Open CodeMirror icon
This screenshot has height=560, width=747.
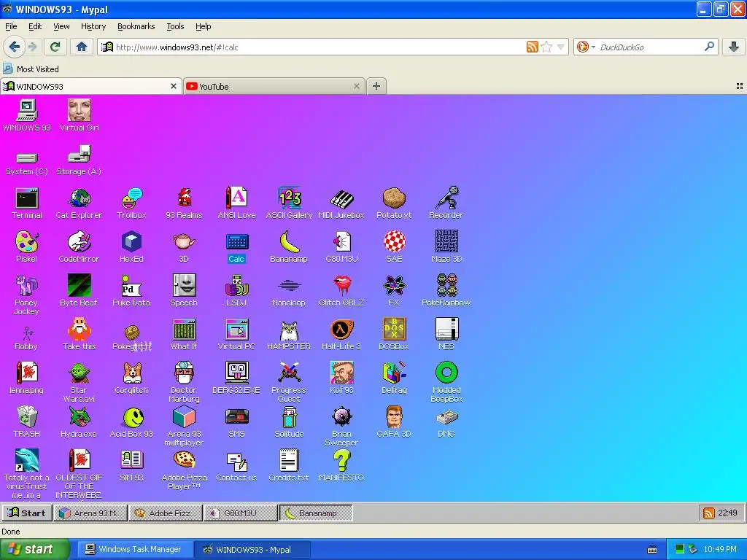79,246
